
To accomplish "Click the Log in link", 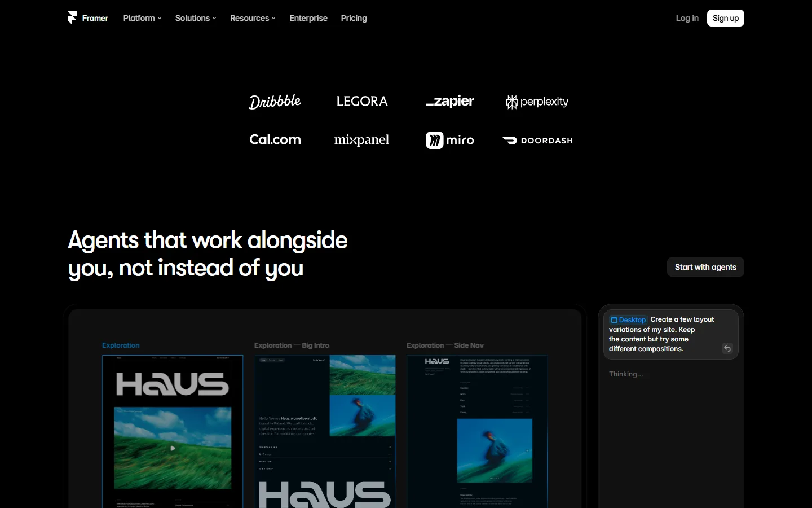I will tap(687, 18).
